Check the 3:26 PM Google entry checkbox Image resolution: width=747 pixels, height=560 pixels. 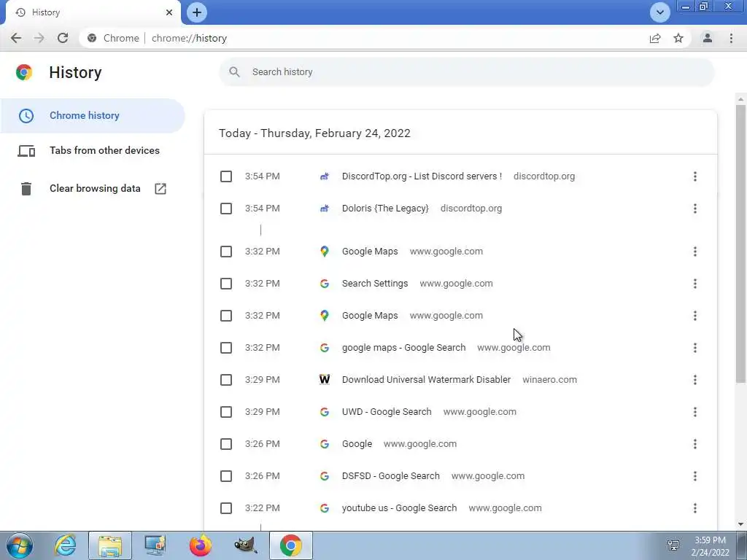pyautogui.click(x=226, y=444)
